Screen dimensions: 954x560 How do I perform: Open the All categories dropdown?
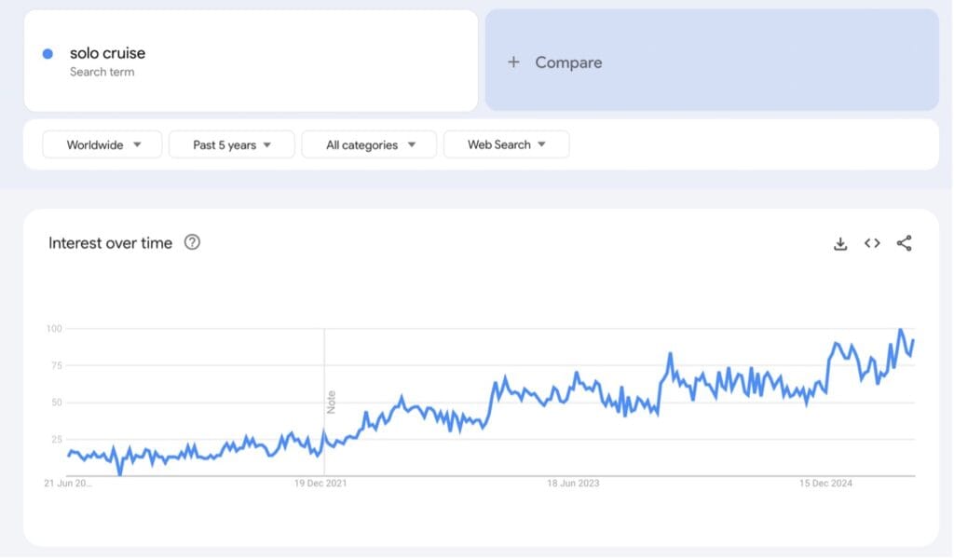pos(369,144)
